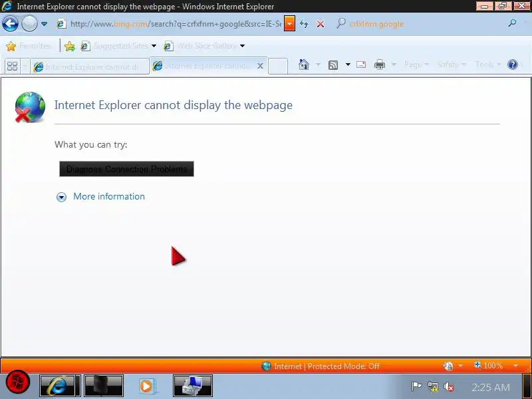Click the network tray icon
Screen dimensions: 532x399
pyautogui.click(x=433, y=387)
